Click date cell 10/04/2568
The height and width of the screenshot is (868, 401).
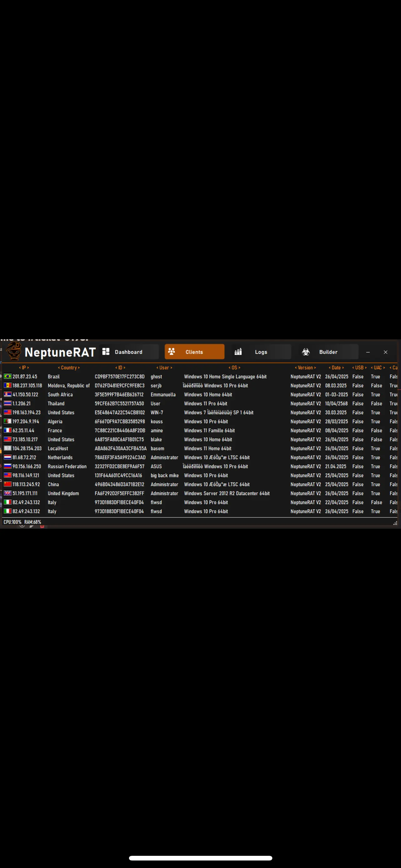tap(336, 404)
